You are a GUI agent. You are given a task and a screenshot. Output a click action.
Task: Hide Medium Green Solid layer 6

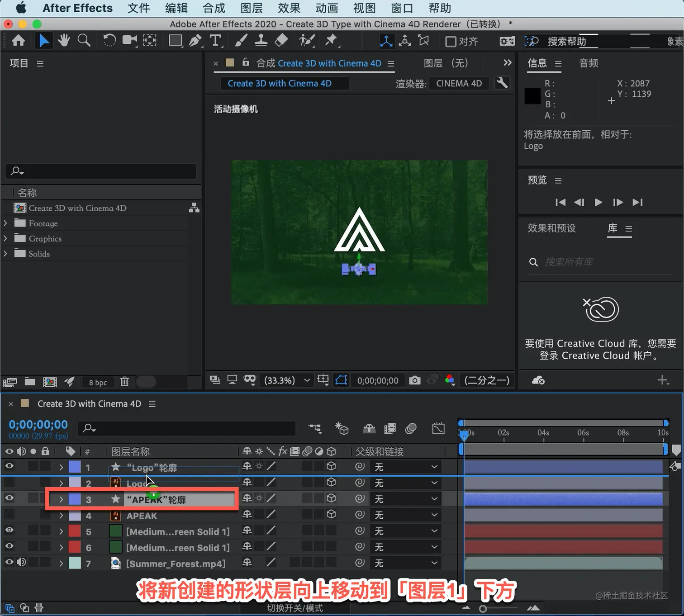coord(9,546)
